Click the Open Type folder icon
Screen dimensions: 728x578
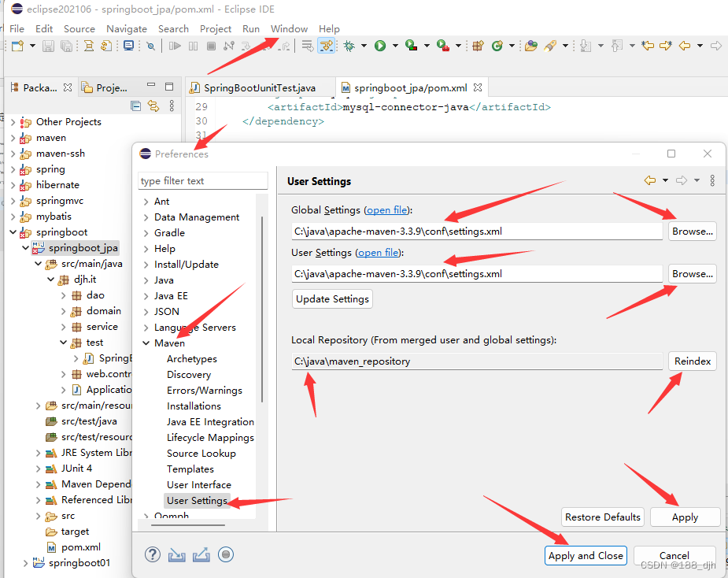531,46
